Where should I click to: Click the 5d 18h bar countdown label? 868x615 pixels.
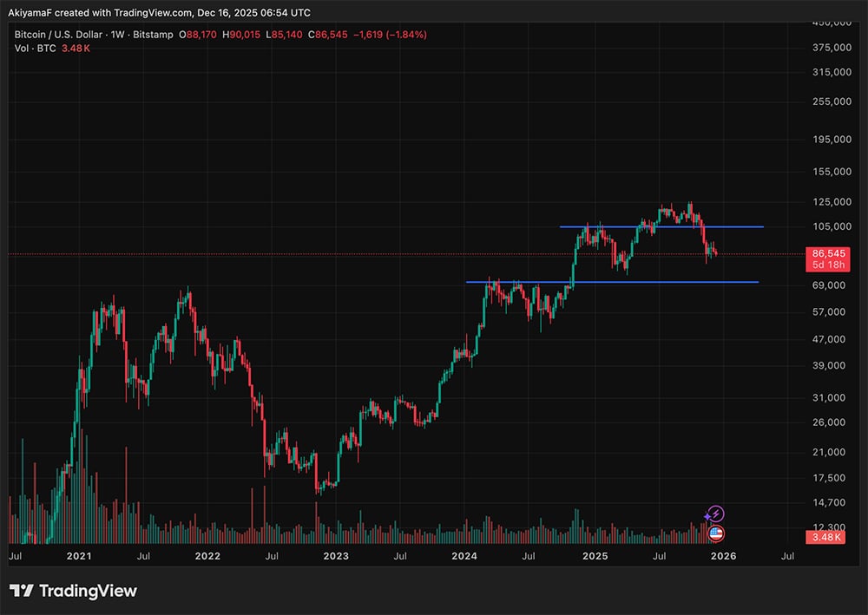pyautogui.click(x=828, y=265)
